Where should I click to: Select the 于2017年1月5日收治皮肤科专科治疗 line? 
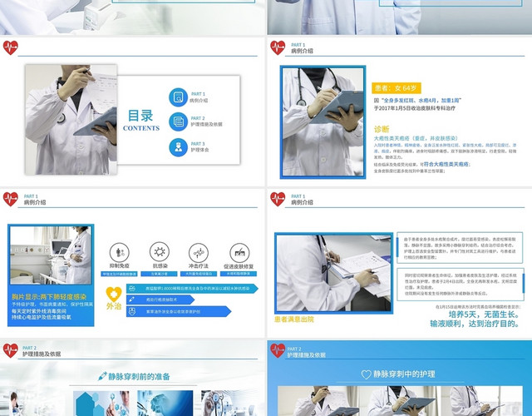(x=415, y=108)
